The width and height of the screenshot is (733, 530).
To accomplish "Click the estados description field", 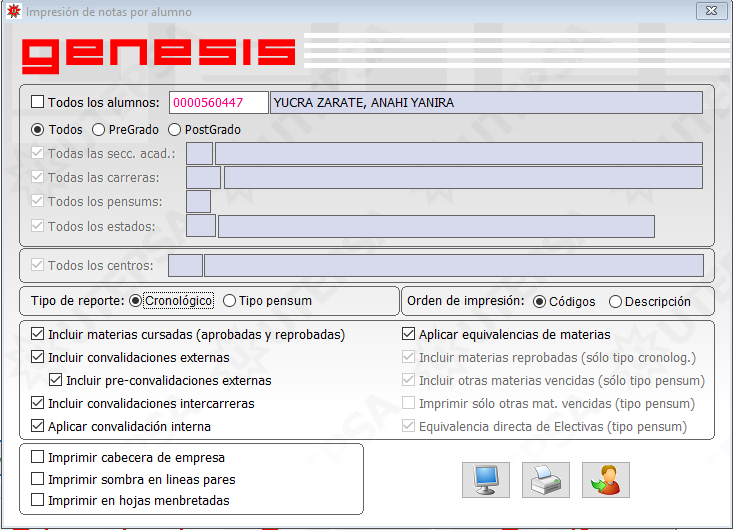I will (x=436, y=226).
